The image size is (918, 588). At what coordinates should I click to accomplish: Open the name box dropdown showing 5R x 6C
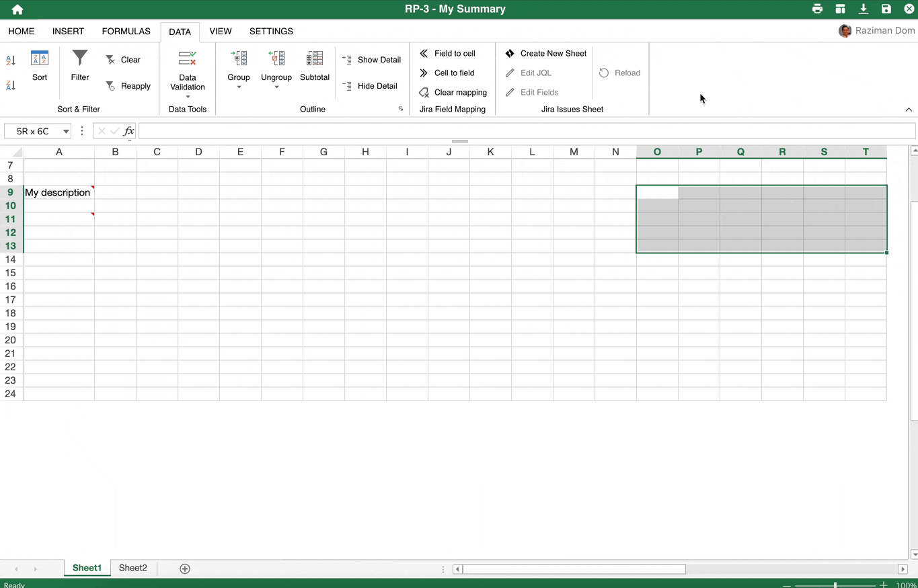pos(65,131)
